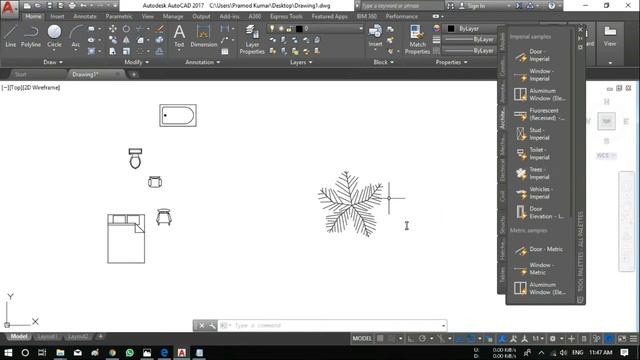Toggle layer on/off lightbulb in layer dropdown
Screen dimensions: 640x360
(x=272, y=29)
